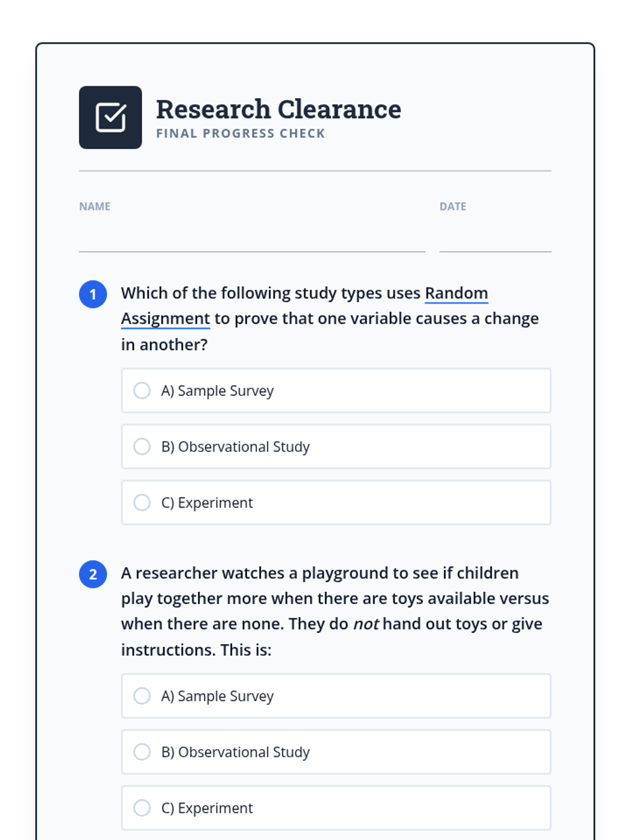Click the question 2 number badge

tap(93, 574)
